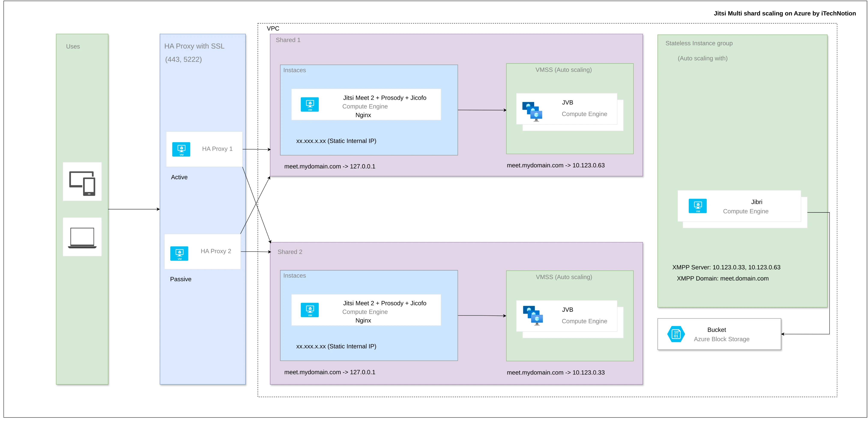Select Instaces label in Shared 2
Image resolution: width=868 pixels, height=421 pixels.
[294, 276]
